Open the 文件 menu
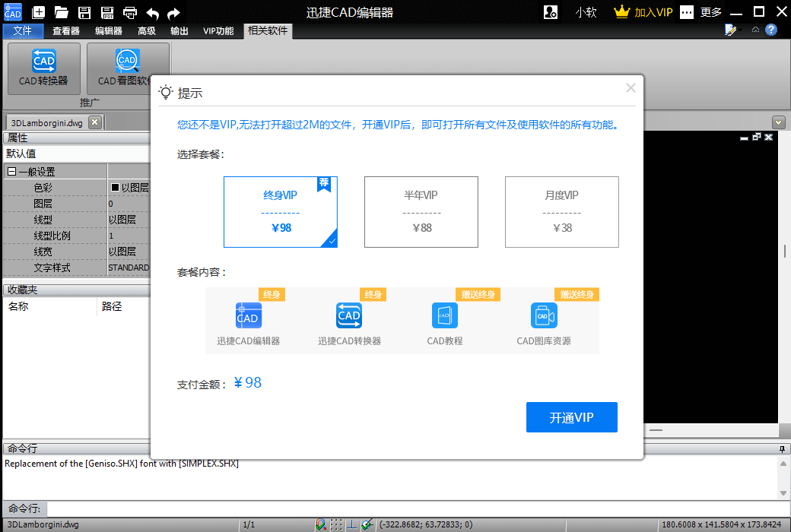Viewport: 791px width, 532px height. [x=23, y=30]
